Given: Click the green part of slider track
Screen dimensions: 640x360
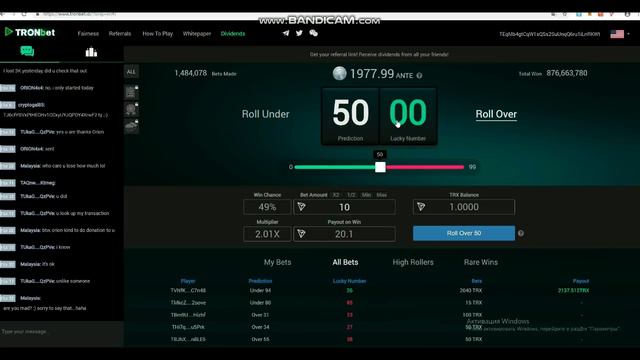Looking at the screenshot, I should pos(335,167).
